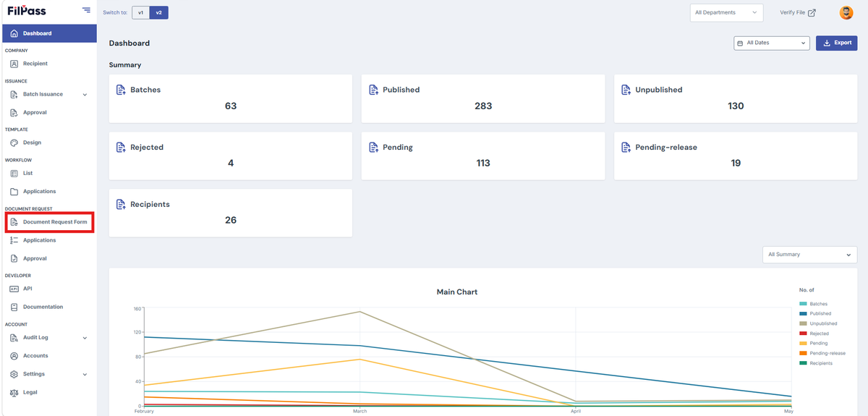This screenshot has width=868, height=416.
Task: Collapse sidebar with hamburger menu icon
Action: (x=87, y=10)
